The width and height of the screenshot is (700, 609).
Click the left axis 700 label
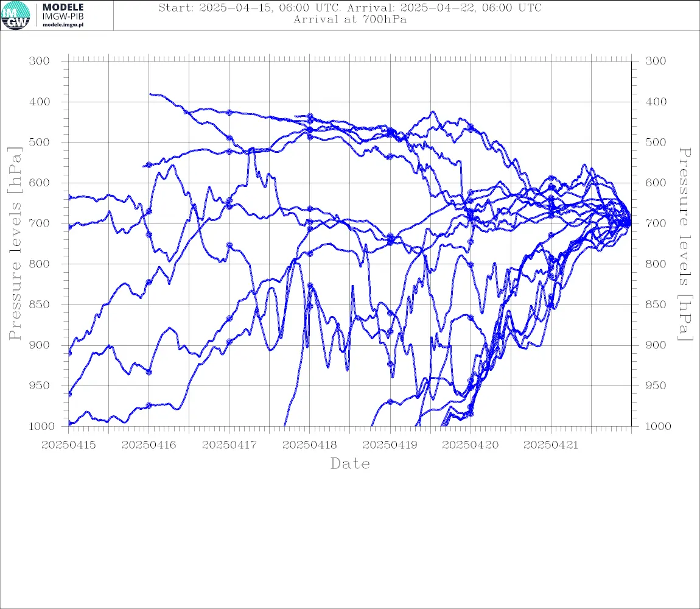(40, 224)
